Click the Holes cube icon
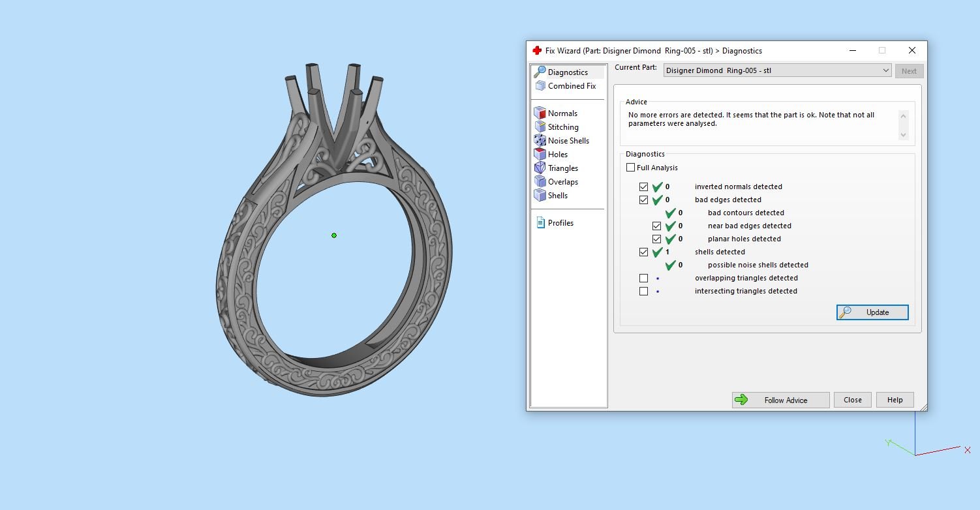This screenshot has height=510, width=980. pos(540,155)
